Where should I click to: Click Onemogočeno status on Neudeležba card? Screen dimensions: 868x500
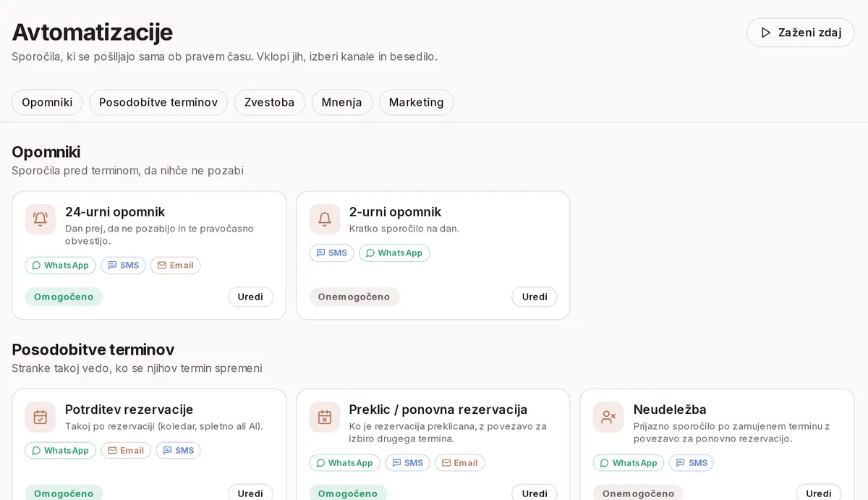point(638,493)
